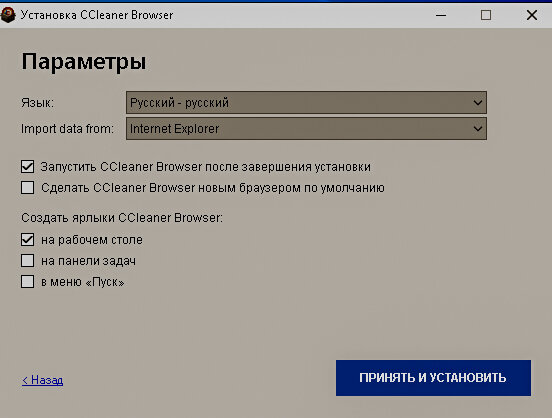552x418 pixels.
Task: Click the Параметры heading
Action: click(x=84, y=62)
